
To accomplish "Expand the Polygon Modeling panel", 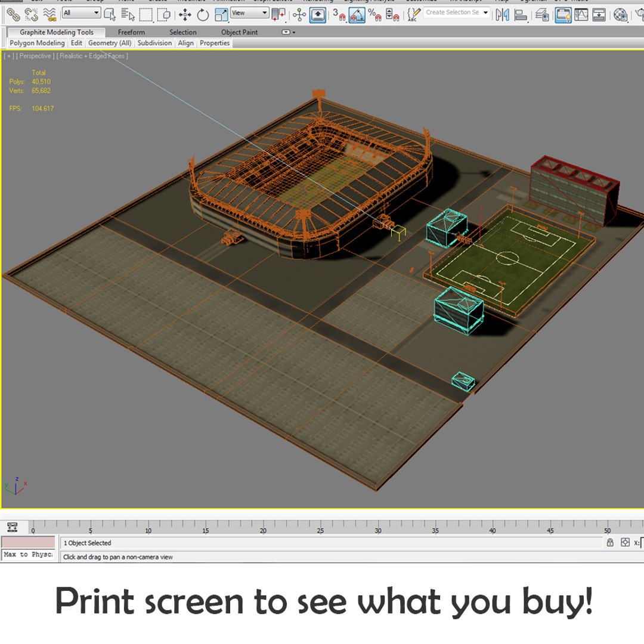I will tap(38, 43).
